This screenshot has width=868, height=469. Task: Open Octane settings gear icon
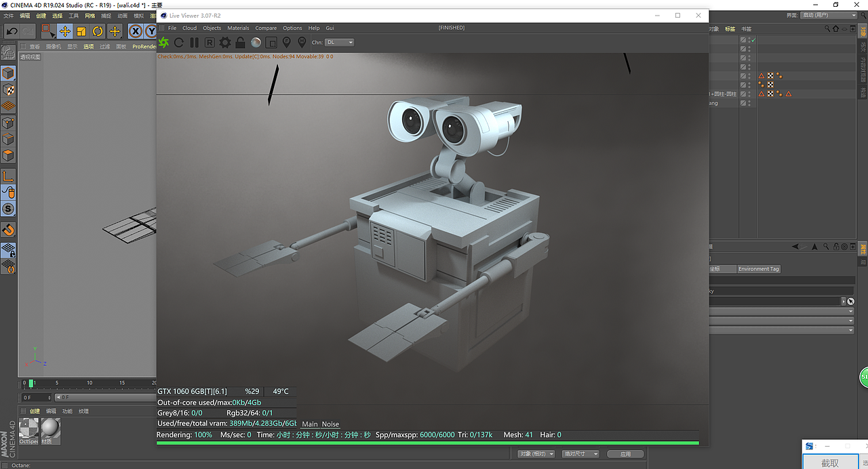coord(225,42)
